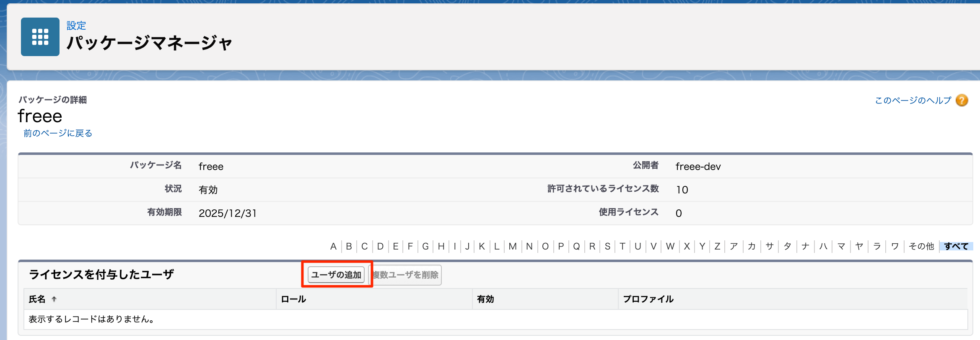The image size is (980, 340).
Task: Filter users by letter G
Action: click(425, 246)
